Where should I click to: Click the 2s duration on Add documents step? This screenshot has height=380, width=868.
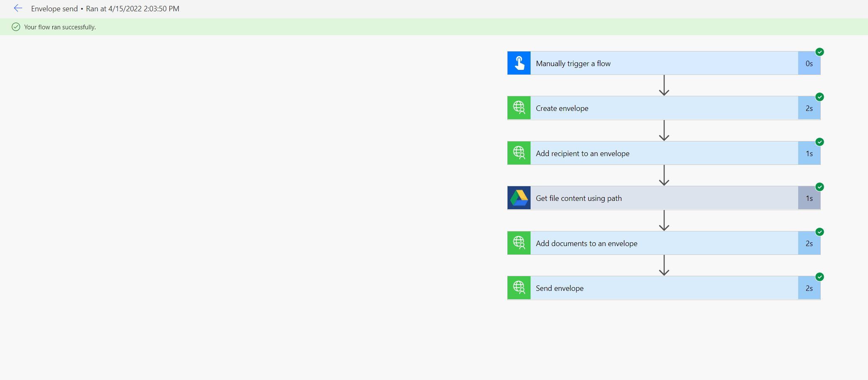coord(809,244)
